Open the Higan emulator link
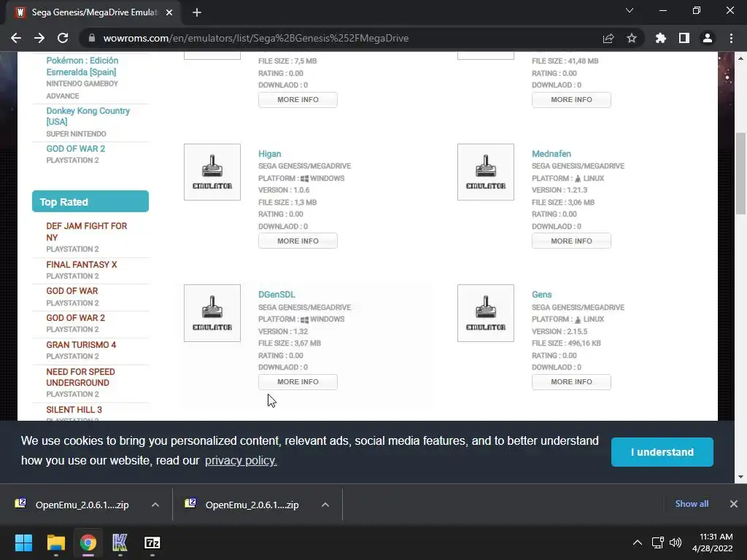The height and width of the screenshot is (560, 747). (x=270, y=154)
